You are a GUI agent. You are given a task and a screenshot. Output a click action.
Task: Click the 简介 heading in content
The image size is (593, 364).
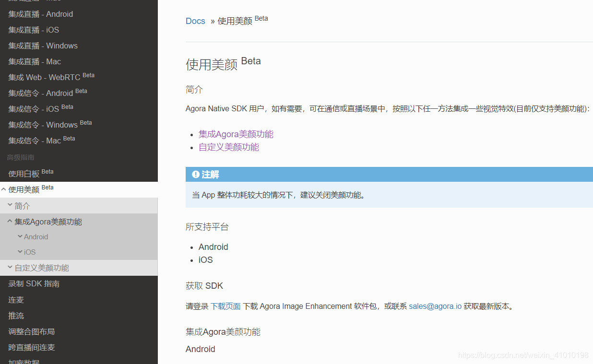point(194,90)
